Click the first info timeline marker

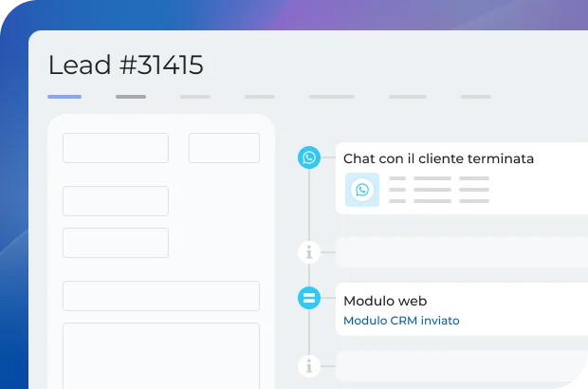point(309,251)
